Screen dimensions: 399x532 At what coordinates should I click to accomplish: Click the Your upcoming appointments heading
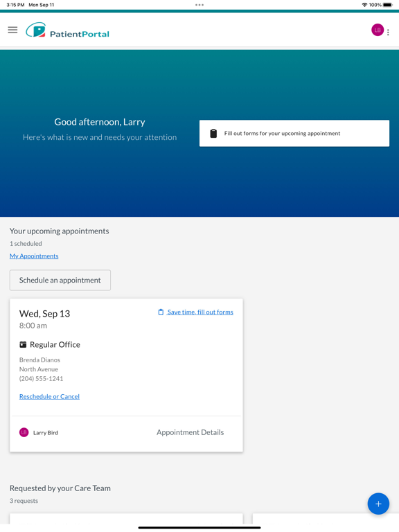click(60, 231)
